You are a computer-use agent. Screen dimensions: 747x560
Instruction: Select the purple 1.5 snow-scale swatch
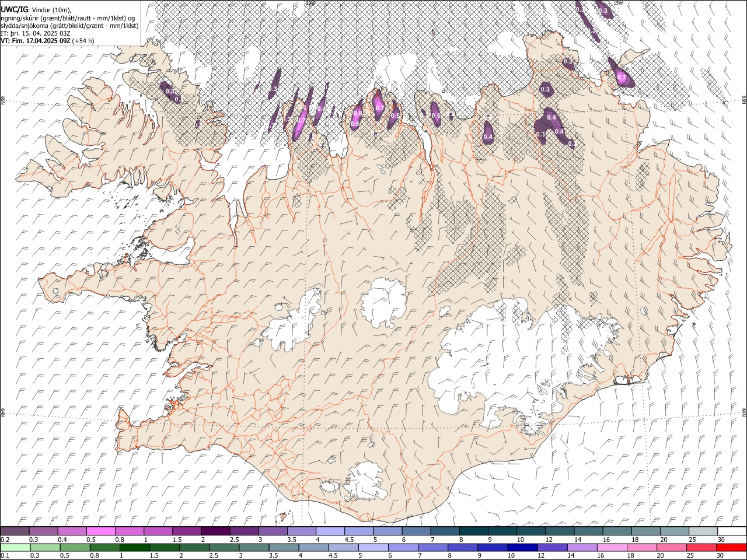(x=187, y=531)
